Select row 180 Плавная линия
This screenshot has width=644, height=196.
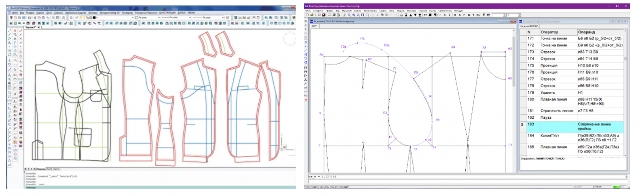[572, 101]
